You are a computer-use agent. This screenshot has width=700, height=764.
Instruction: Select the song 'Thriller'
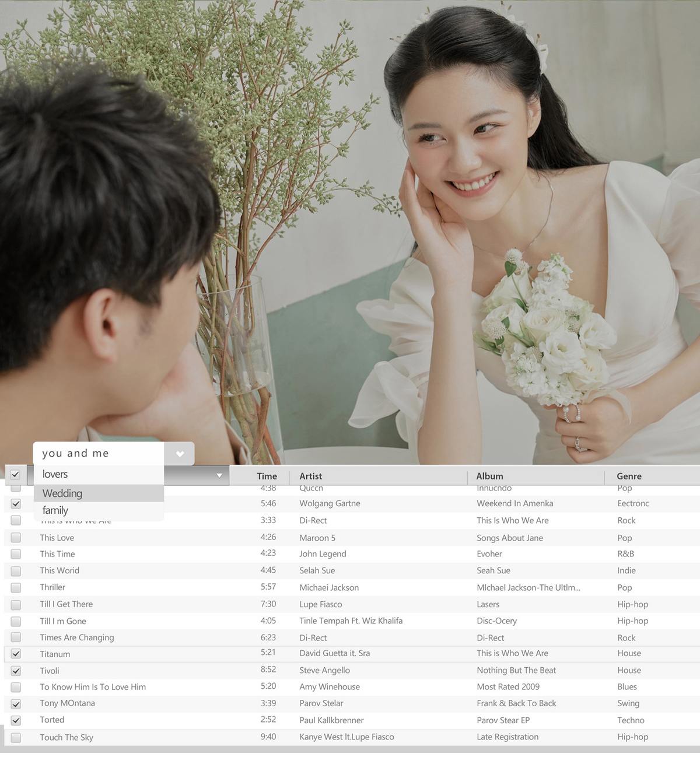[x=52, y=587]
